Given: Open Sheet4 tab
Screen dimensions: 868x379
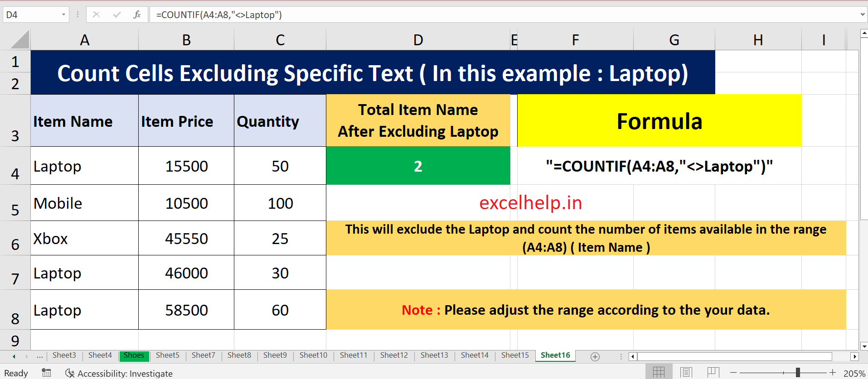Looking at the screenshot, I should coord(100,355).
